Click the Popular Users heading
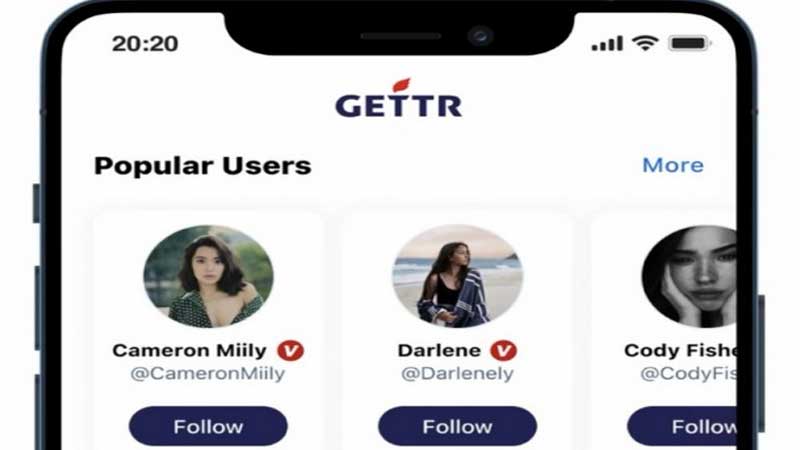The image size is (800, 450). [203, 166]
